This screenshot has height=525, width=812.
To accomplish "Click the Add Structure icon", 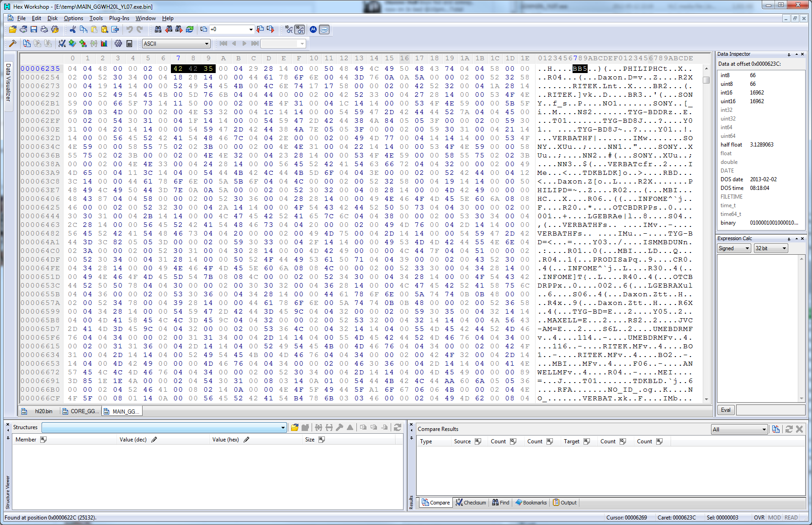I will coord(83,43).
